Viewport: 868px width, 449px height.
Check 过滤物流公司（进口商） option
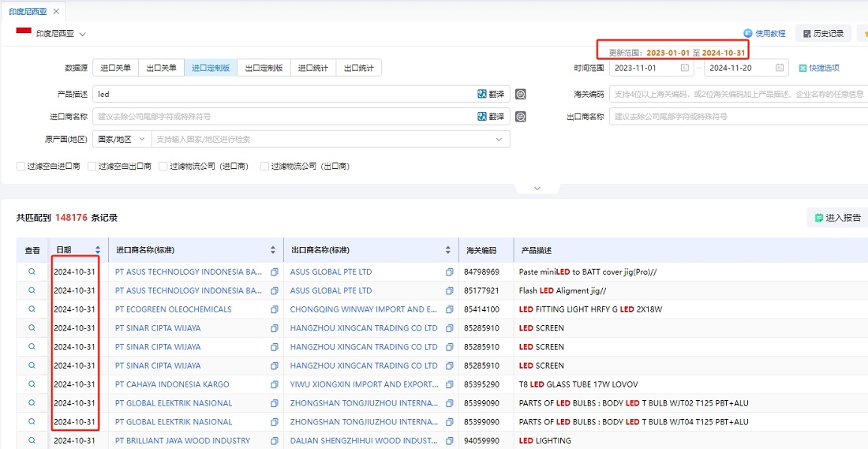[163, 167]
